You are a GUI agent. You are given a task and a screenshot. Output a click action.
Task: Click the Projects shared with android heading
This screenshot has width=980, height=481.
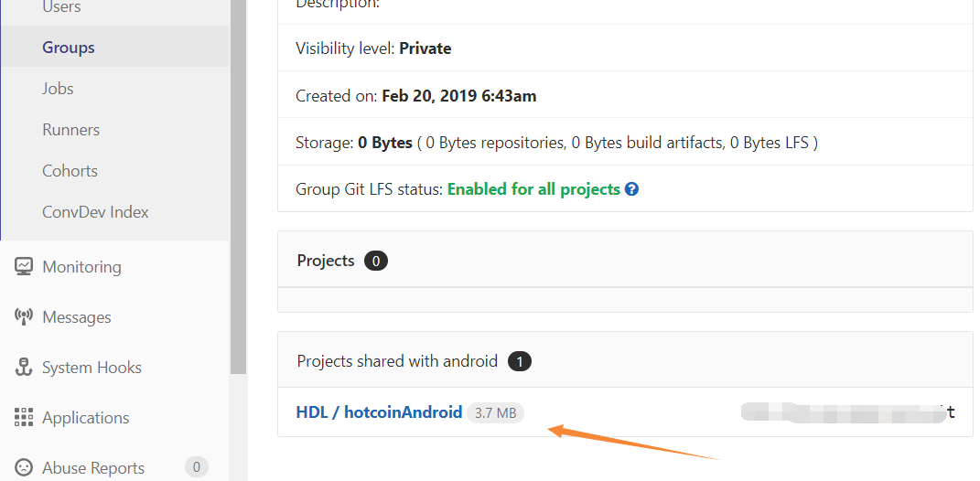point(397,361)
